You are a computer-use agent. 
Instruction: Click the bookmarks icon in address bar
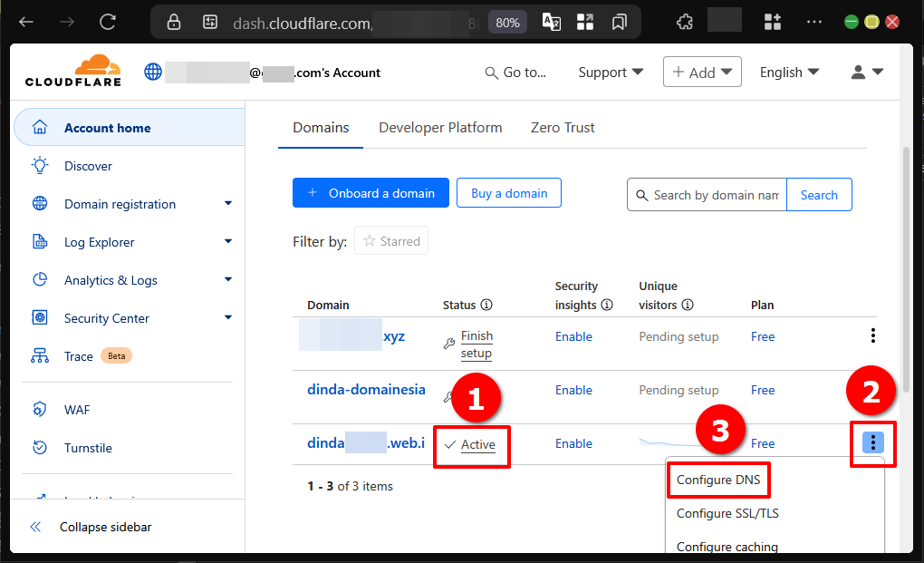[619, 23]
